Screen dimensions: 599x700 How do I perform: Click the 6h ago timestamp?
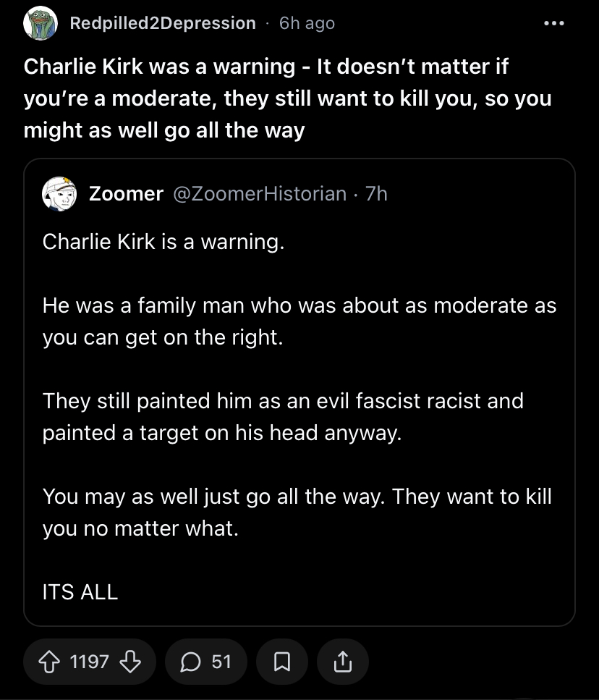(307, 23)
